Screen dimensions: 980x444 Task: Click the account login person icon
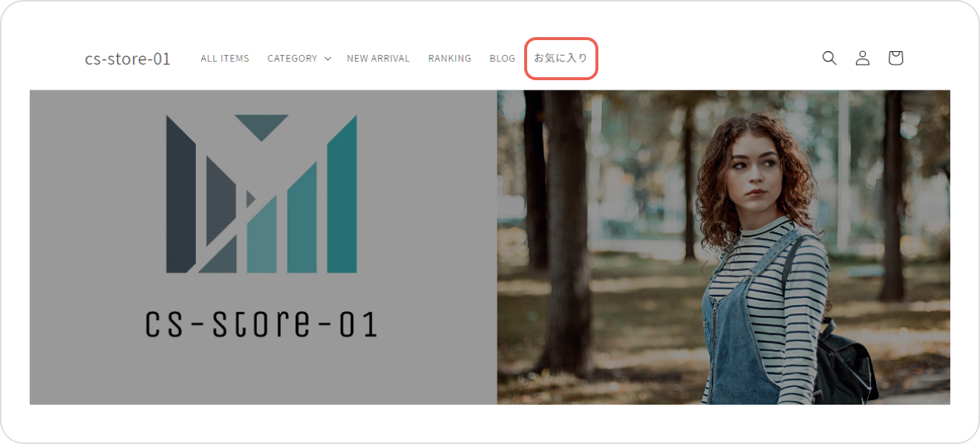pyautogui.click(x=862, y=58)
